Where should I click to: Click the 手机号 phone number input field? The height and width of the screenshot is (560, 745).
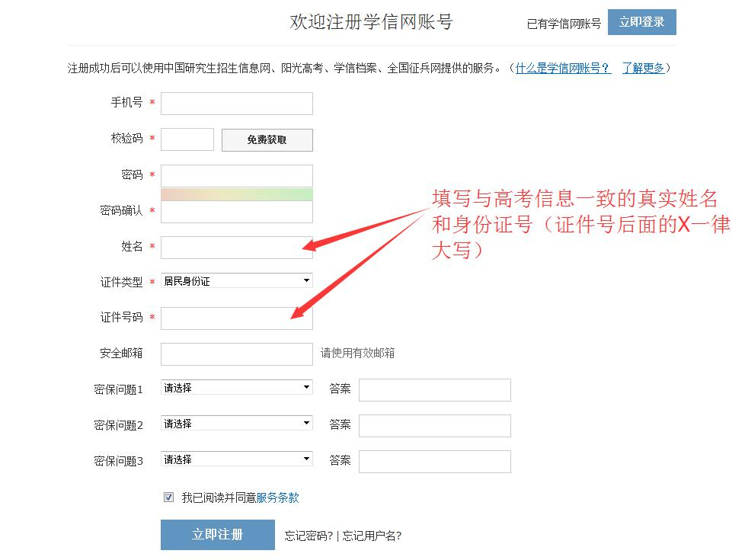236,104
